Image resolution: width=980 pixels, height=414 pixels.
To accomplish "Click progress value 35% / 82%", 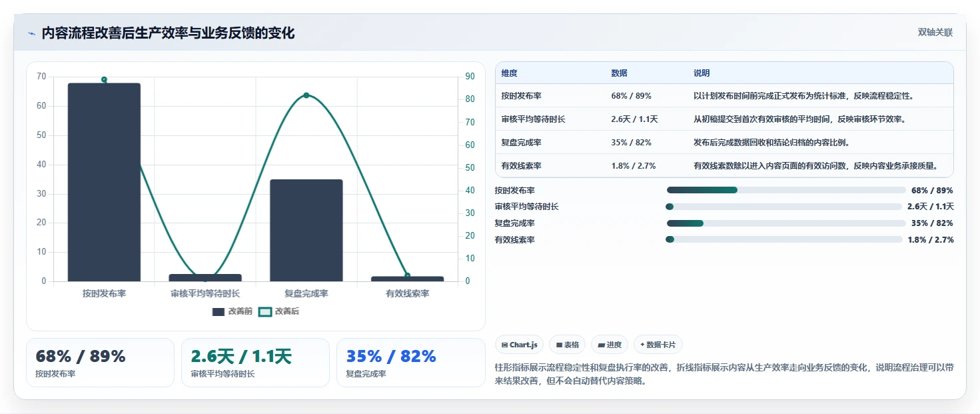I will tap(932, 223).
